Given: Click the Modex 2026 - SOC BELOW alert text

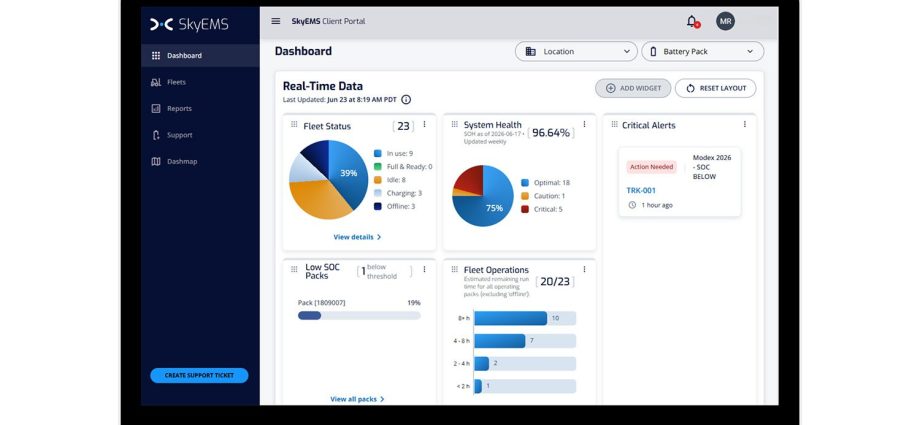Looking at the screenshot, I should (x=712, y=167).
